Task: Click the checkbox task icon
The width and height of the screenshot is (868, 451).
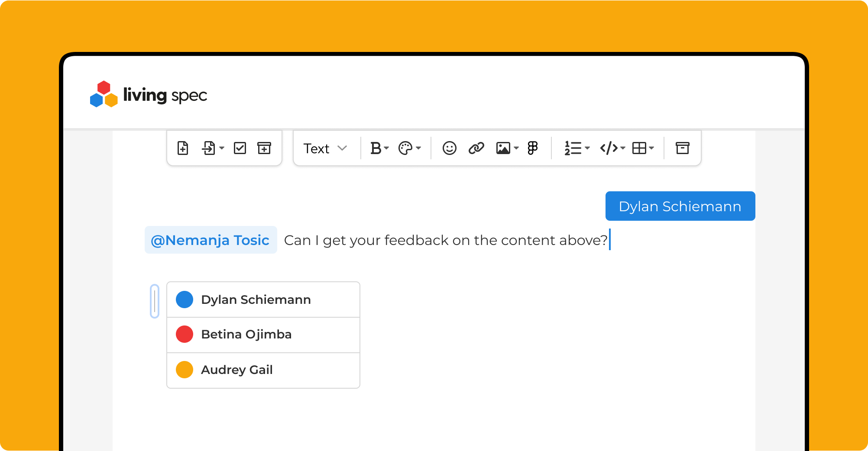Action: 240,148
